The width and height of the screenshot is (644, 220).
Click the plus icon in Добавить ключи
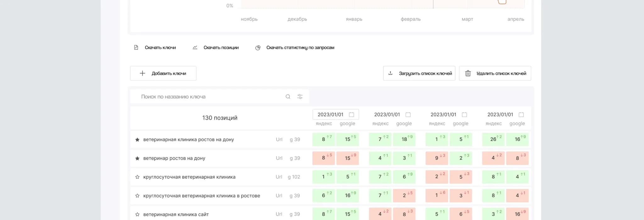(142, 73)
